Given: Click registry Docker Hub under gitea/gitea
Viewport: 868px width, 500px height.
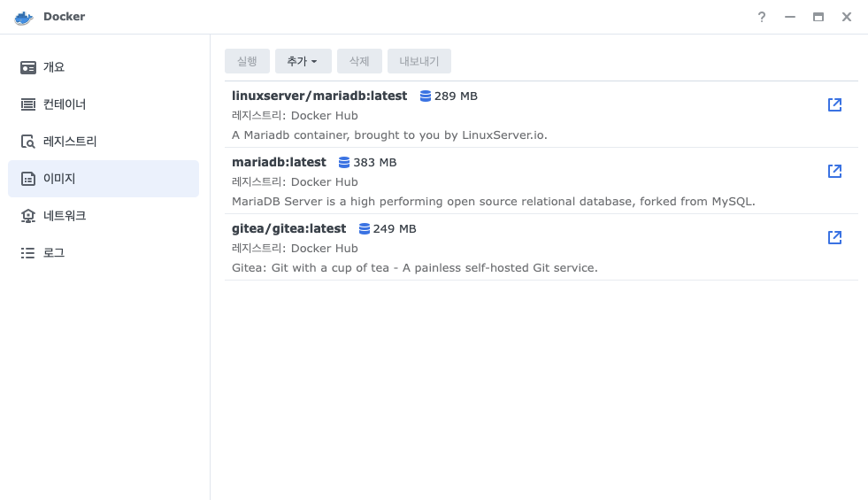Looking at the screenshot, I should pyautogui.click(x=295, y=249).
